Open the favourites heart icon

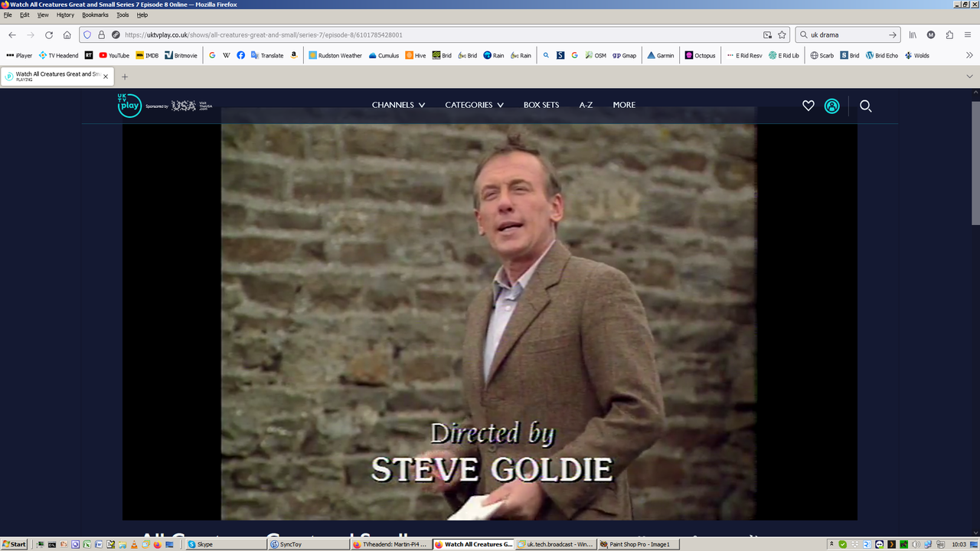click(808, 106)
